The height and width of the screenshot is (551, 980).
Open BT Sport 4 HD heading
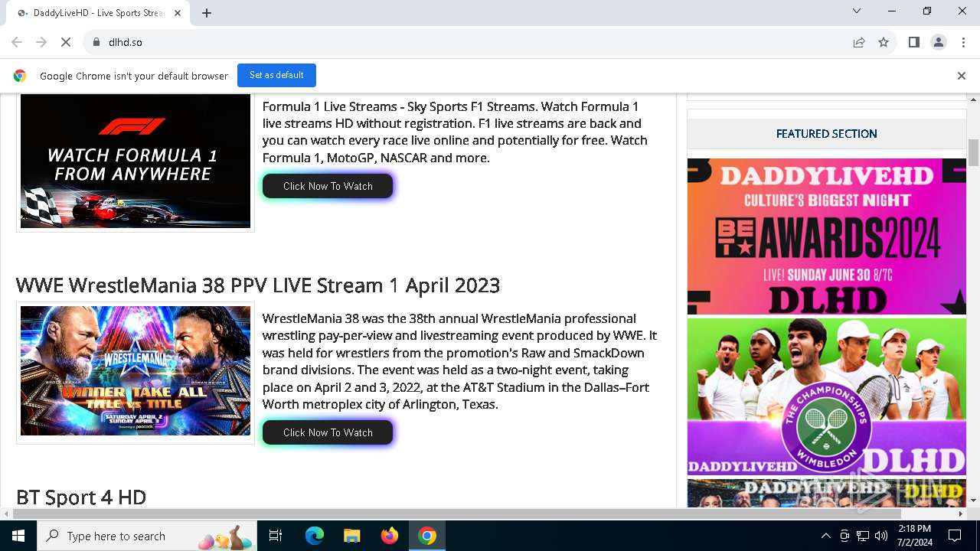point(81,497)
